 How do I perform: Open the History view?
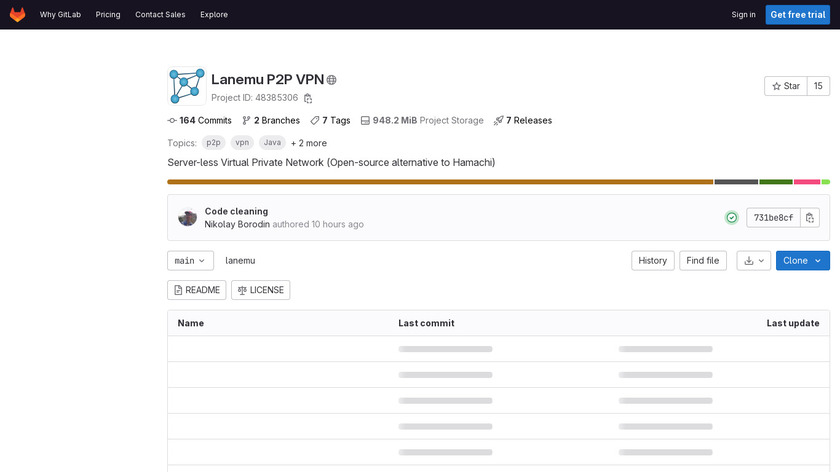(x=652, y=260)
